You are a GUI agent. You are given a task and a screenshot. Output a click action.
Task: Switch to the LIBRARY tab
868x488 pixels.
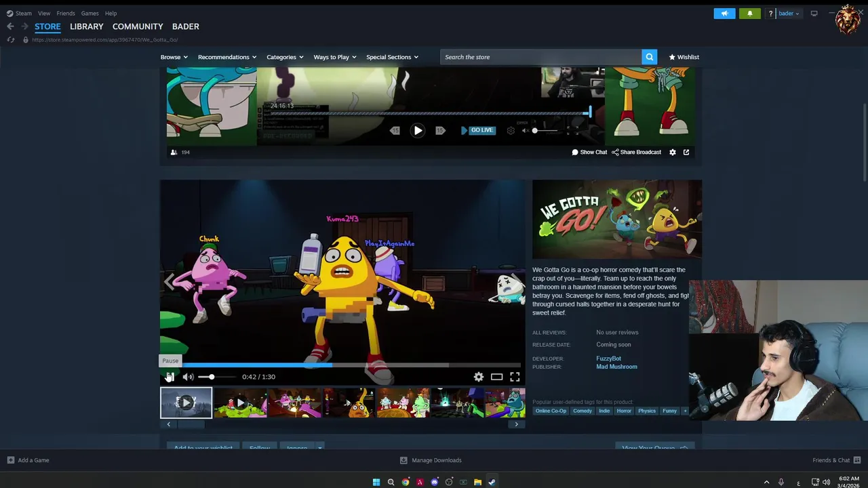tap(87, 26)
